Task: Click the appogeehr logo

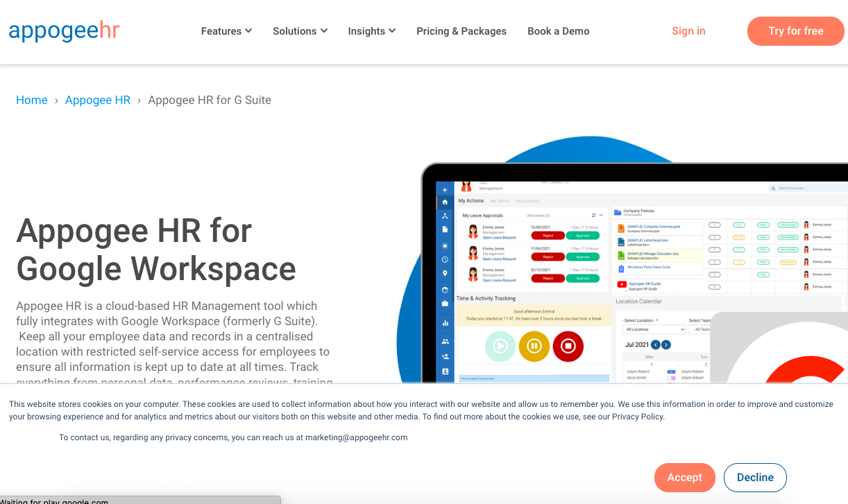Action: [x=64, y=31]
